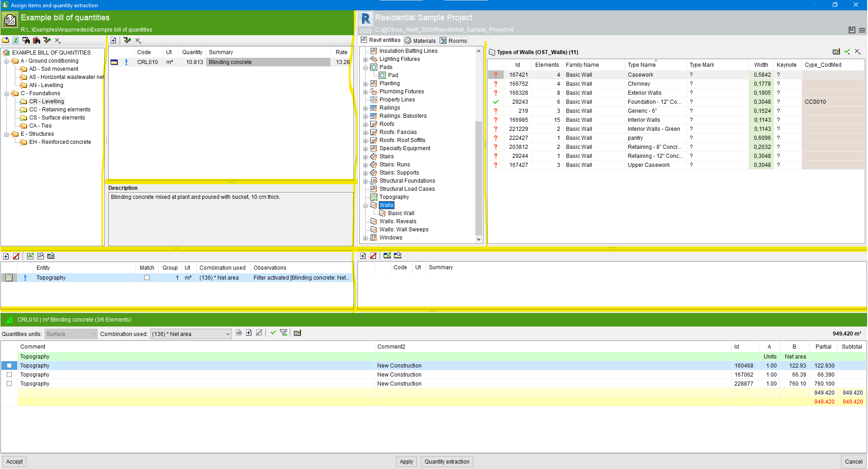The width and height of the screenshot is (868, 469).
Task: Click the binoculars search window icon
Action: pos(26,40)
